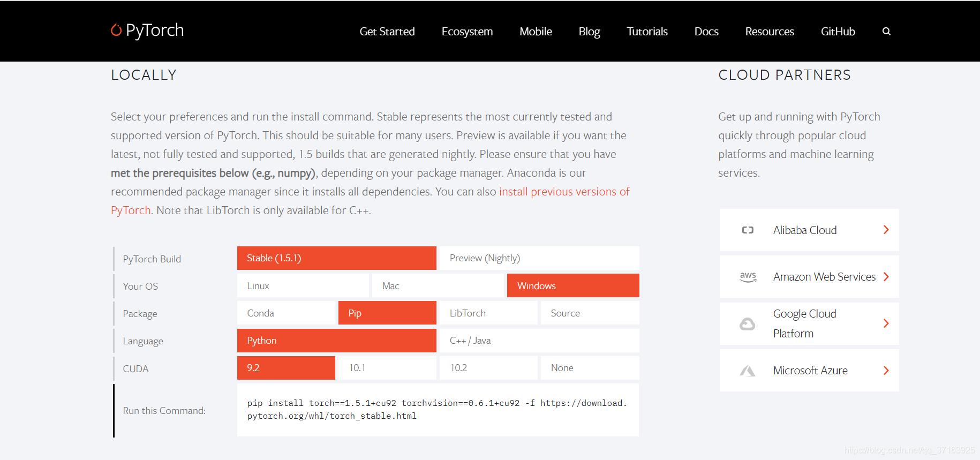
Task: Open the Resources menu
Action: click(770, 32)
